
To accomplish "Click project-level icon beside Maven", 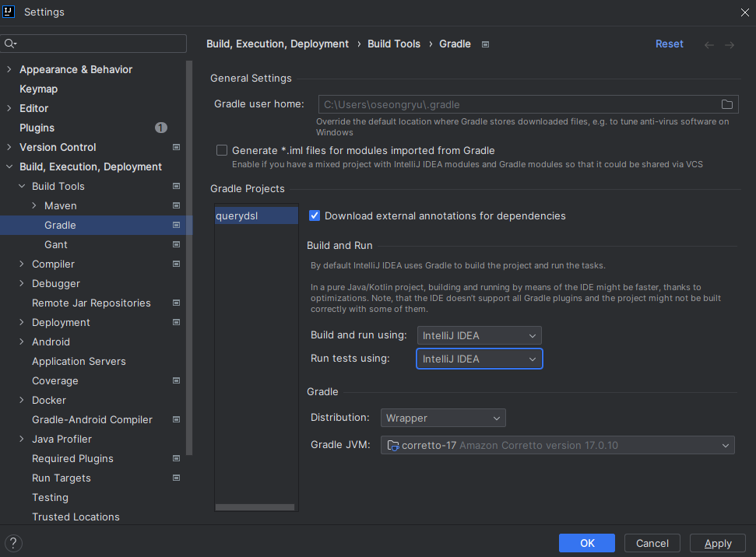I will click(x=177, y=205).
